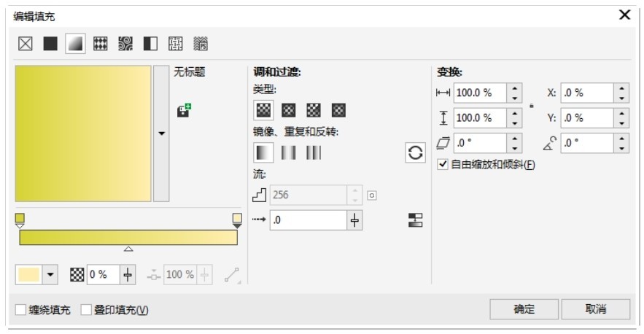Click the 无标题 fill name
Image resolution: width=644 pixels, height=334 pixels.
pyautogui.click(x=190, y=72)
